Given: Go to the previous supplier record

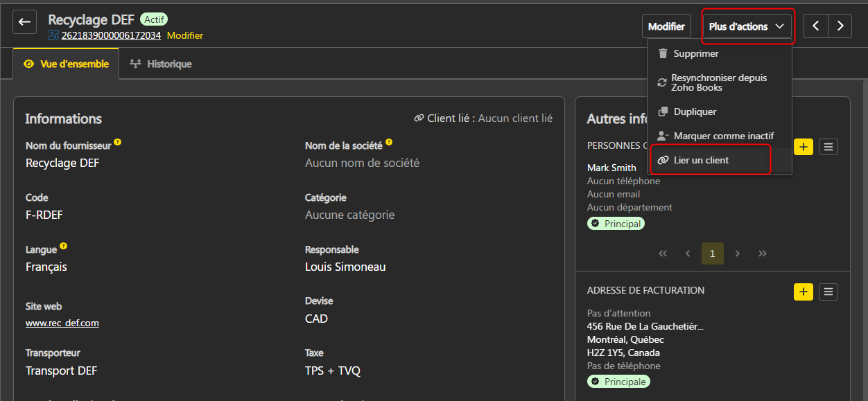Looking at the screenshot, I should tap(816, 26).
